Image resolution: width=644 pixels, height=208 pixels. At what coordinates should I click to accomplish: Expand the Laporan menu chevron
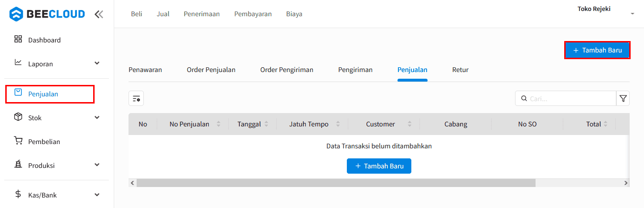[x=97, y=63]
